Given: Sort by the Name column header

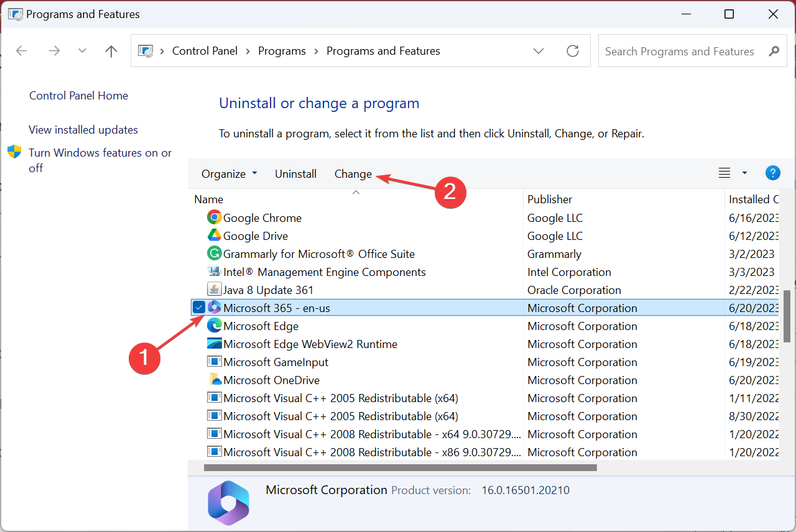Looking at the screenshot, I should pos(356,199).
